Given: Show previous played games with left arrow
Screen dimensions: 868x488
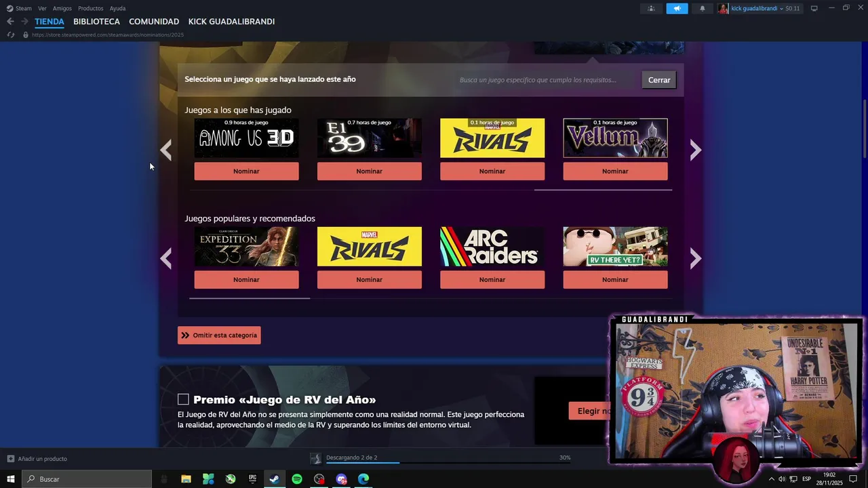Looking at the screenshot, I should tap(166, 150).
